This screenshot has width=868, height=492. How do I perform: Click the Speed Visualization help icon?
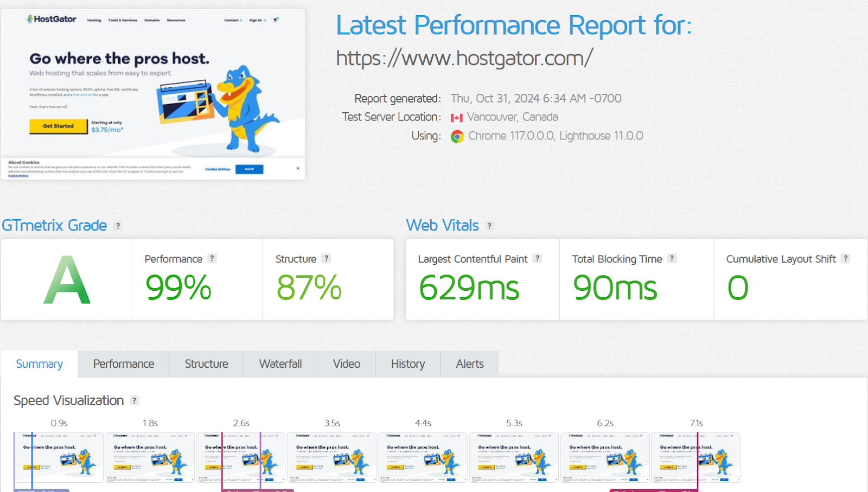pyautogui.click(x=134, y=400)
